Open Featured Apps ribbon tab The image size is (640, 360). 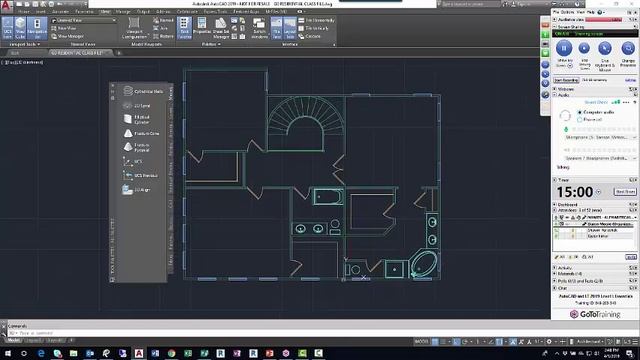coord(246,12)
